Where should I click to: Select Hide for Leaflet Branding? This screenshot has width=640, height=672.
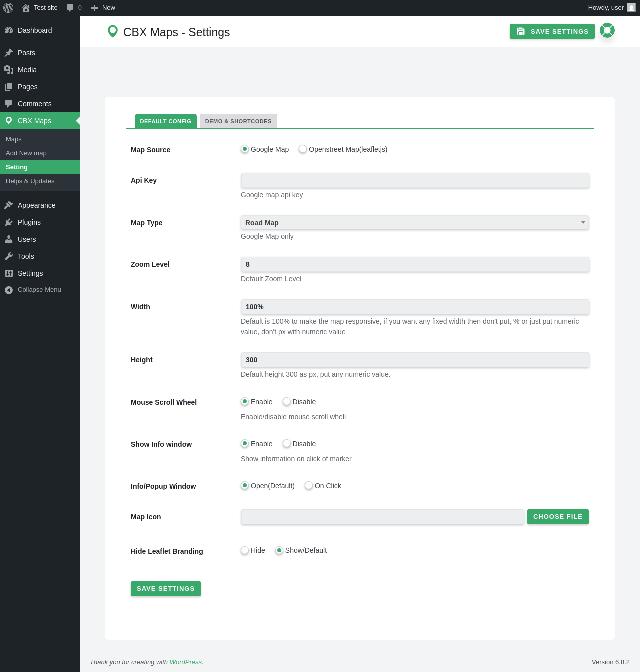[245, 550]
